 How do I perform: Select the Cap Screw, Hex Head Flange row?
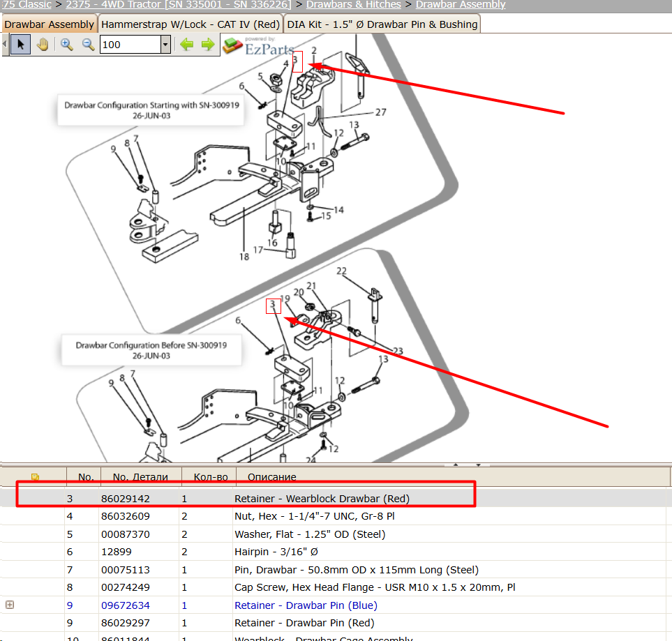coord(334,587)
